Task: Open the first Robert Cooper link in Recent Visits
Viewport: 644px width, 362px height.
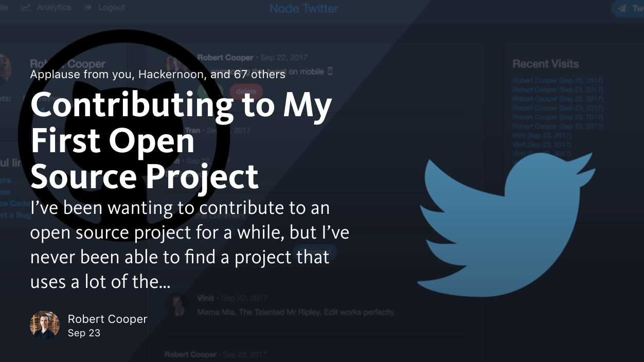Action: [x=558, y=81]
